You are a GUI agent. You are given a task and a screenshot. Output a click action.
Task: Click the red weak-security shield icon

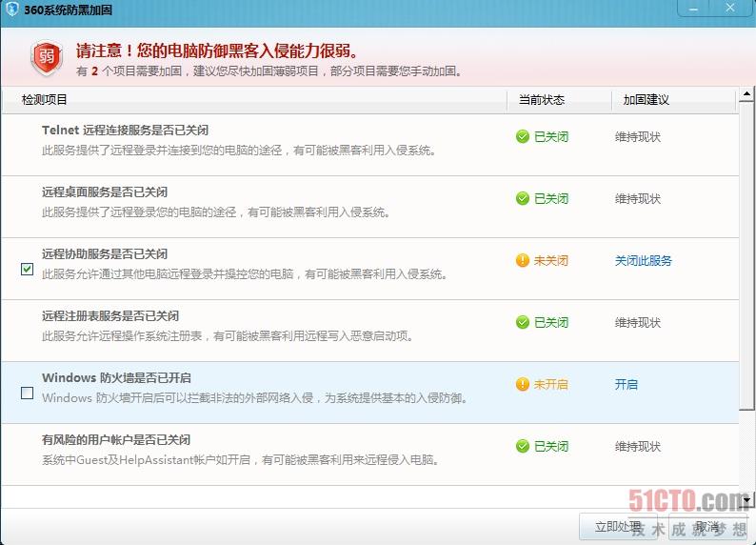(47, 58)
